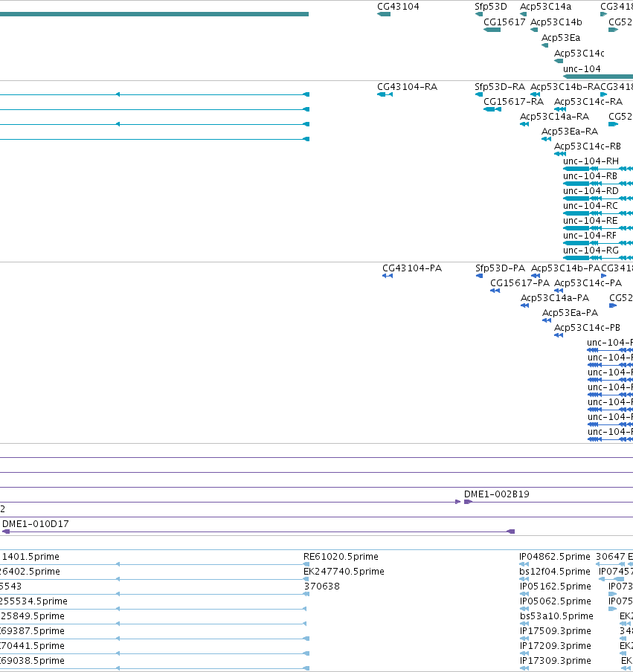Select the Acp53C14a-PA protein label

(555, 298)
